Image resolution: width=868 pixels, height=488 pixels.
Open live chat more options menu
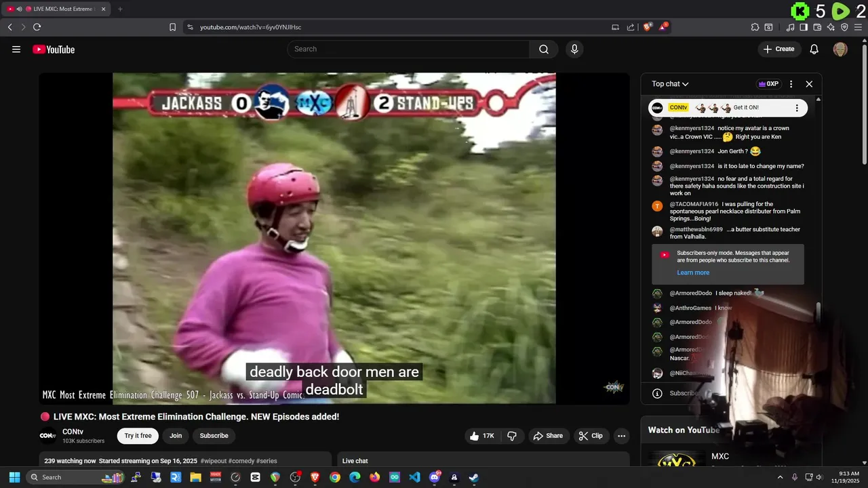[791, 84]
